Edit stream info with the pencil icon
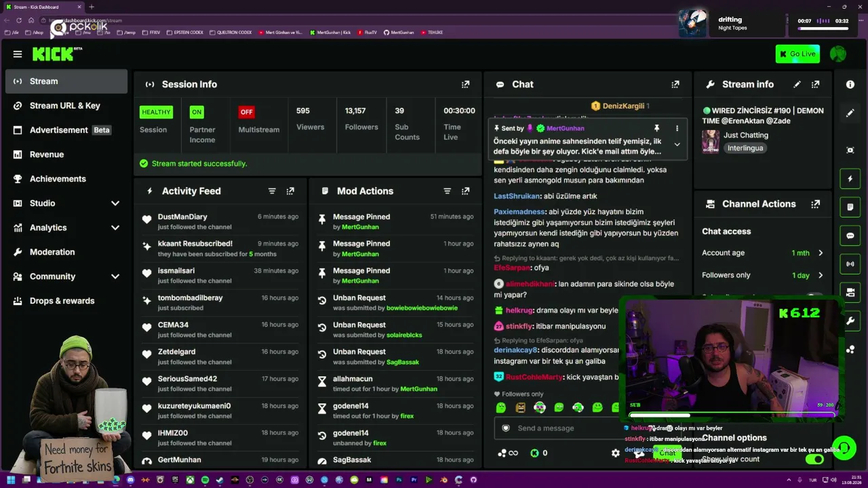This screenshot has width=868, height=488. pyautogui.click(x=797, y=85)
